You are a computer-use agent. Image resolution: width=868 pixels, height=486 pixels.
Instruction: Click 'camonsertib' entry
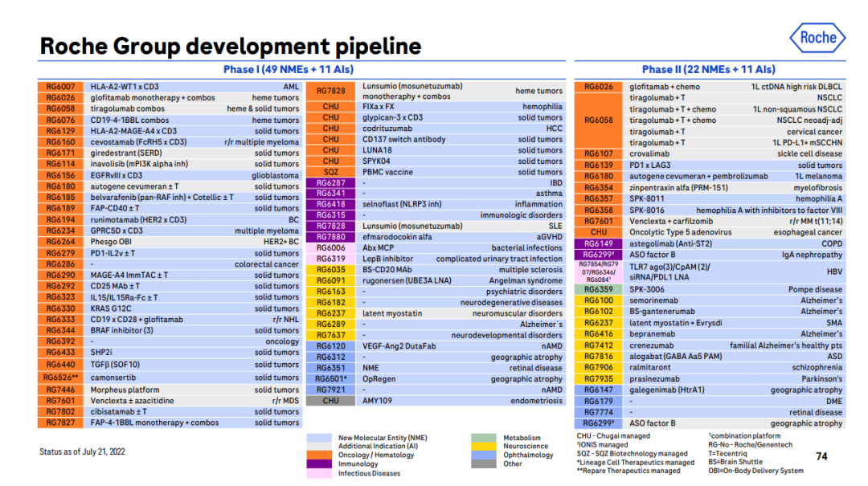[x=113, y=378]
